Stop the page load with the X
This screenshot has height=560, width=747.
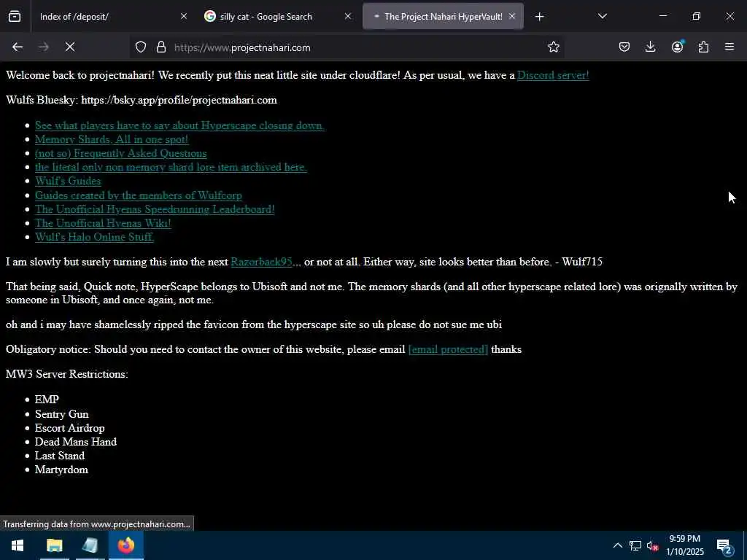coord(70,47)
